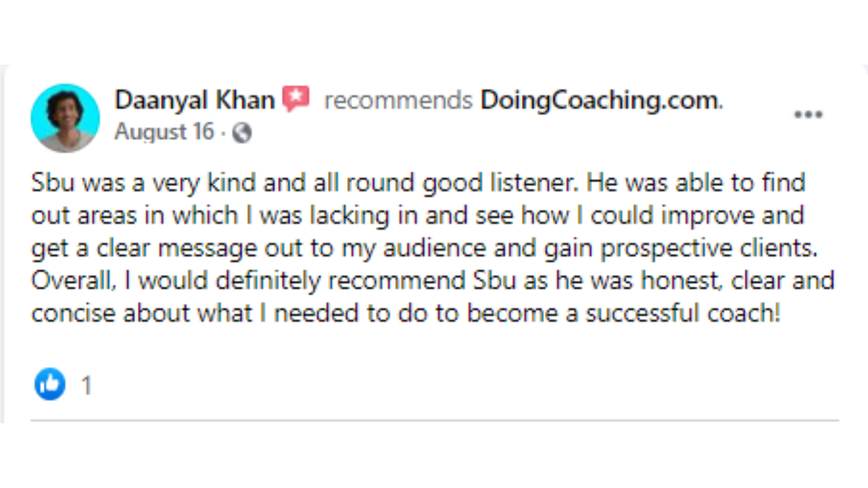868x488 pixels.
Task: Click the word recommends in header
Action: click(398, 100)
